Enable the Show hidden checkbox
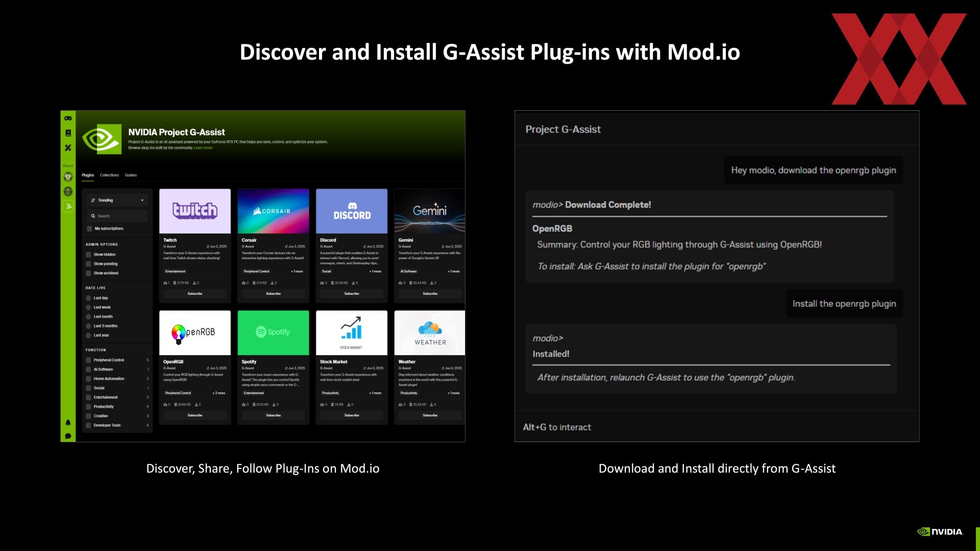980x551 pixels. pyautogui.click(x=88, y=255)
